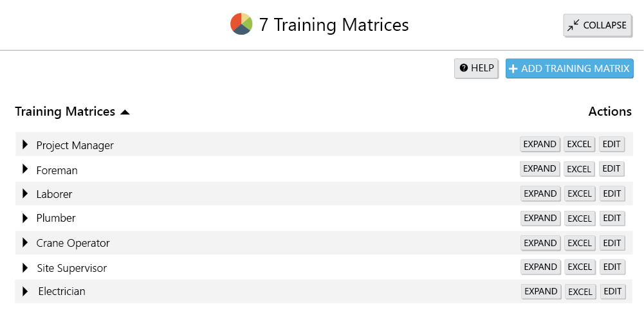Expand the Plumber row triangle
Image resolution: width=644 pixels, height=313 pixels.
25,218
